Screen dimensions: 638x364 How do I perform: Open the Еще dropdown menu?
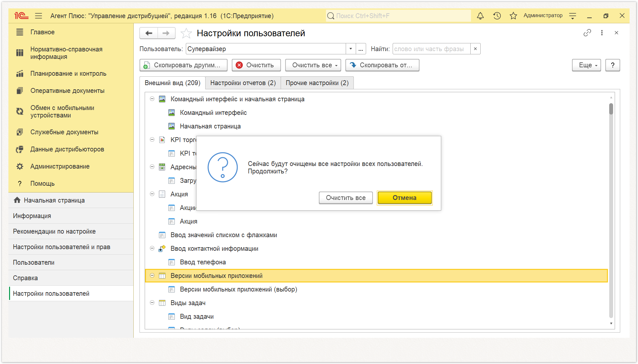[586, 65]
